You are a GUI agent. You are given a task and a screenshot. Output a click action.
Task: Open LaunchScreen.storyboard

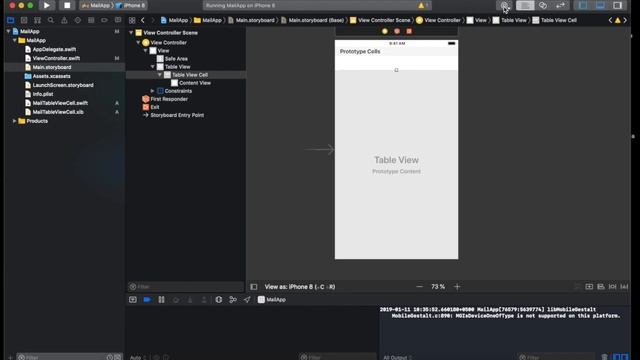tap(63, 85)
